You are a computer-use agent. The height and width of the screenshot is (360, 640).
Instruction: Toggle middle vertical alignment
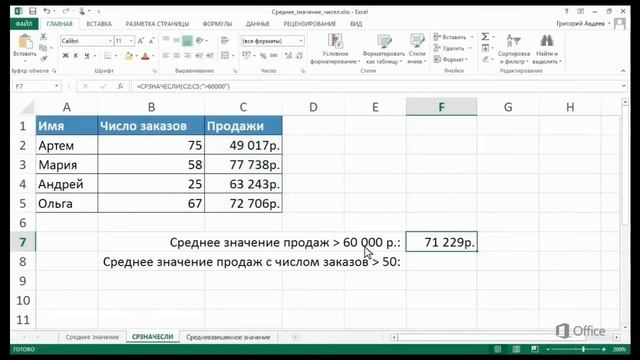pyautogui.click(x=176, y=40)
